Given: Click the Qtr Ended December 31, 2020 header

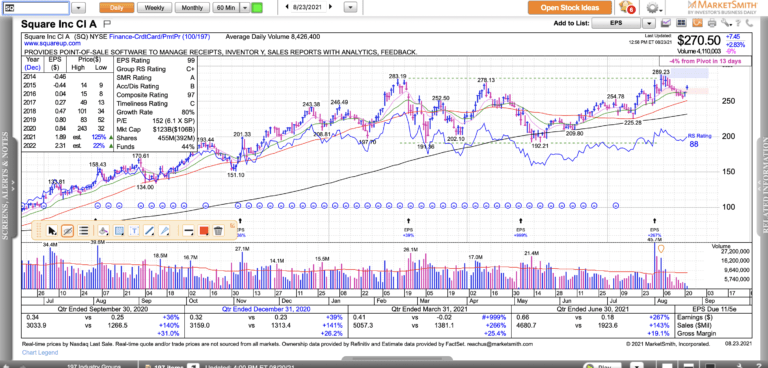Looking at the screenshot, I should (265, 310).
